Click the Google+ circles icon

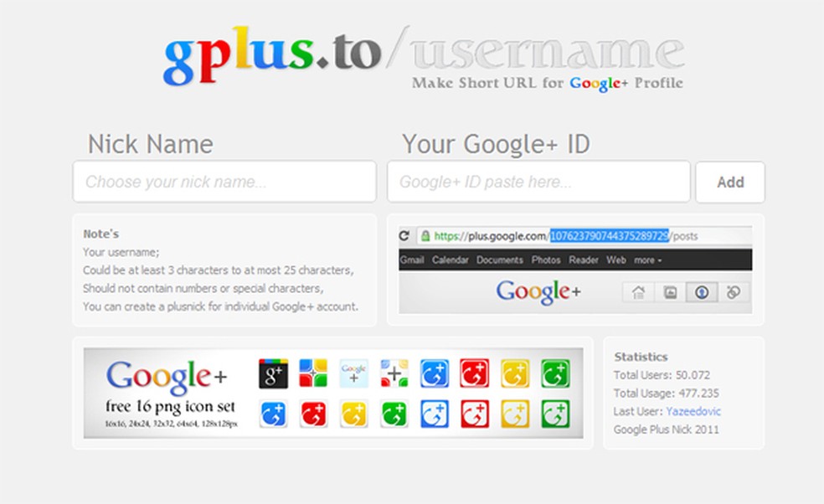pos(733,292)
